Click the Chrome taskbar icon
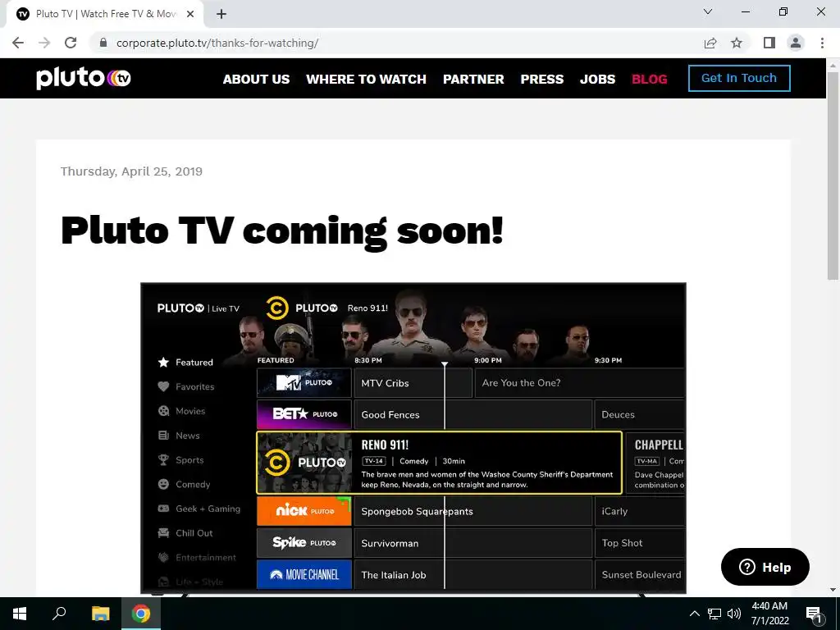The image size is (840, 630). 141,614
